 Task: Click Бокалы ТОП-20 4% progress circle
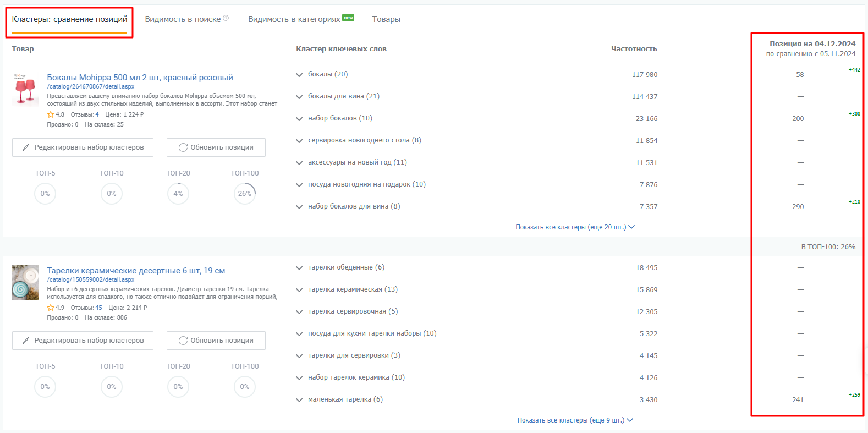[x=178, y=194]
